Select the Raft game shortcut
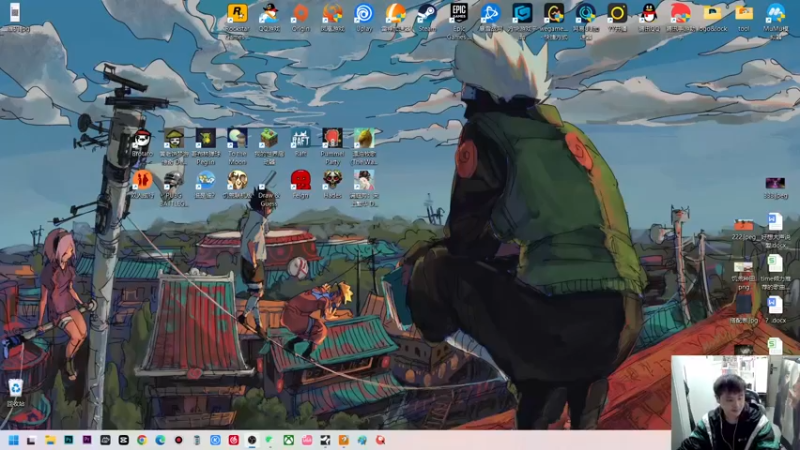 301,143
